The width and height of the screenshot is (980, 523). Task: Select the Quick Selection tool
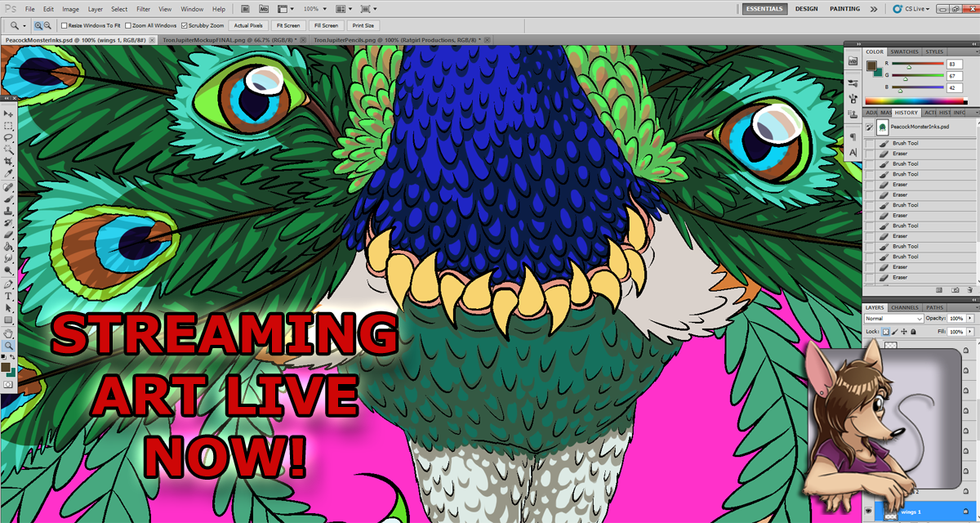pos(9,150)
